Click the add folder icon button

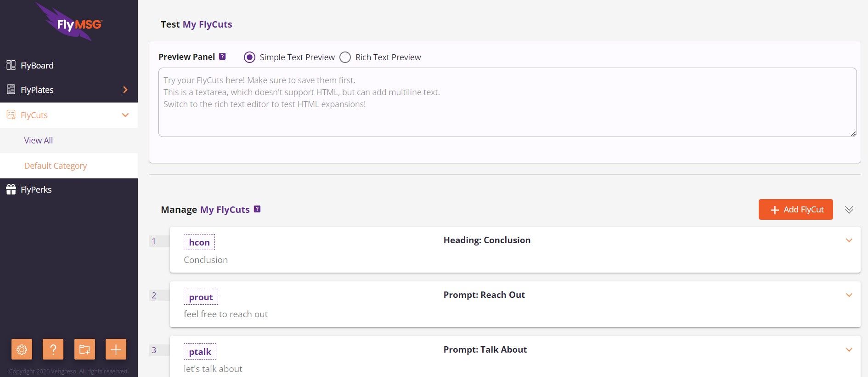[x=85, y=349]
